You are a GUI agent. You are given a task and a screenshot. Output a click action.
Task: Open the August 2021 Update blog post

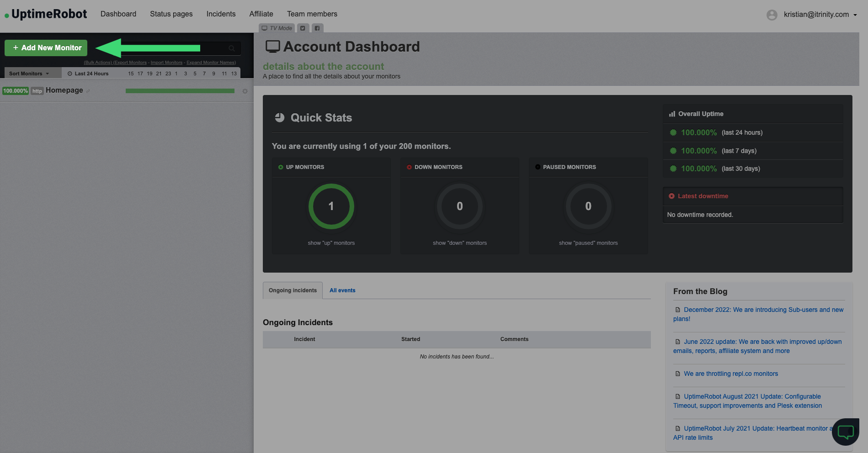[x=747, y=401]
